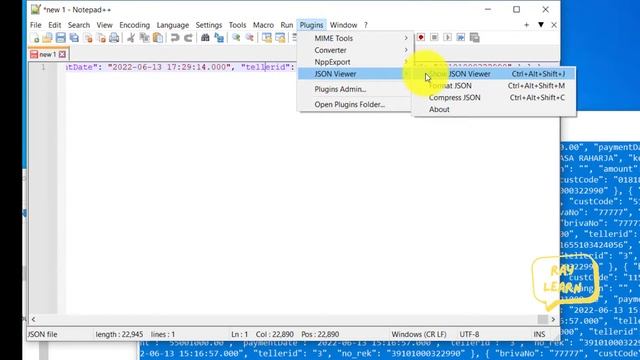
Task: Click the Replace toolbar icon
Action: (219, 38)
